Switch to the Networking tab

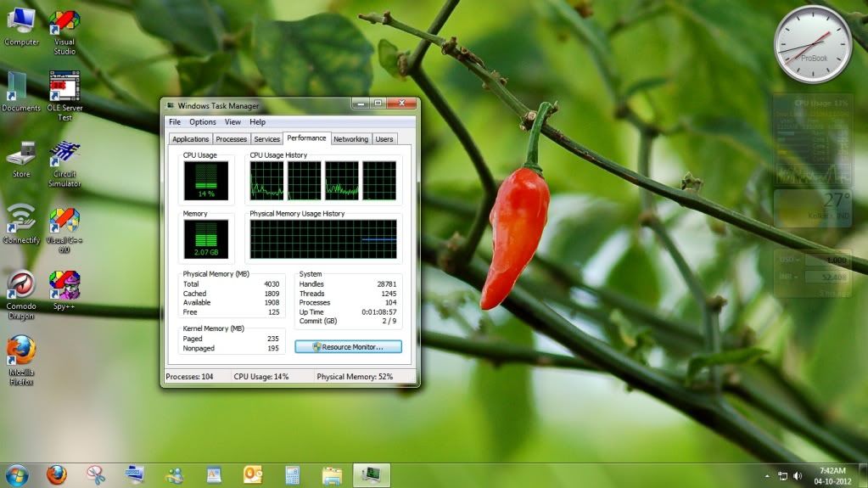coord(350,139)
